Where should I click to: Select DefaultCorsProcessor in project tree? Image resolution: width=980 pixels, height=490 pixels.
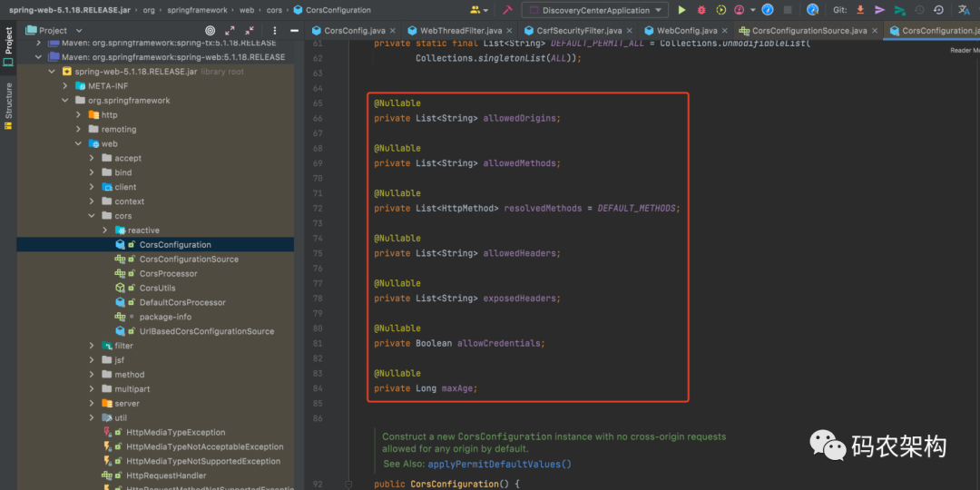pyautogui.click(x=182, y=302)
